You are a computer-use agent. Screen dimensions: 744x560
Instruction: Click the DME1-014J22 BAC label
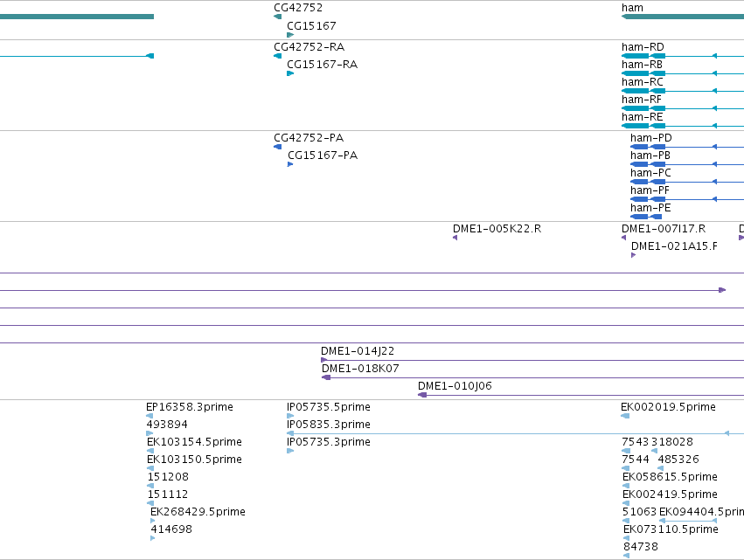pos(358,351)
